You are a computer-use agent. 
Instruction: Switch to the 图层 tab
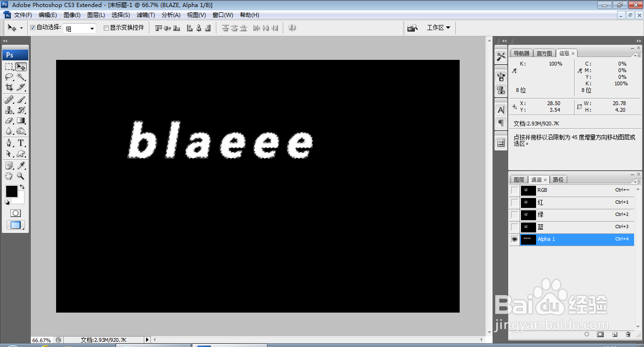[x=519, y=180]
